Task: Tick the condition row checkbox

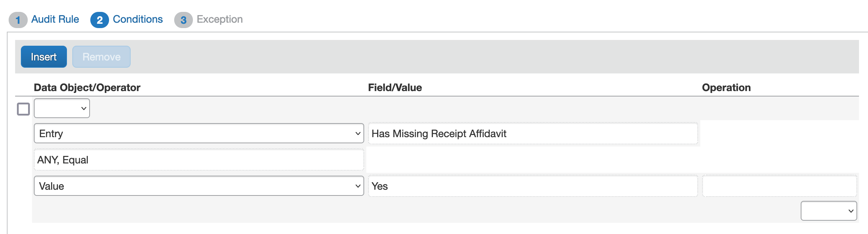Action: (23, 109)
